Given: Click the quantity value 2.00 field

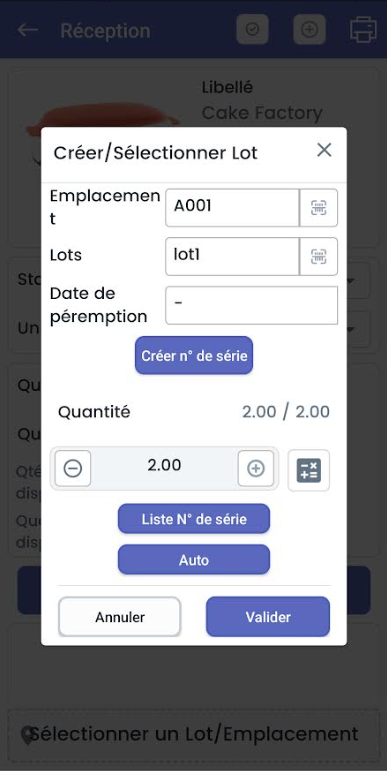Looking at the screenshot, I should click(x=164, y=466).
